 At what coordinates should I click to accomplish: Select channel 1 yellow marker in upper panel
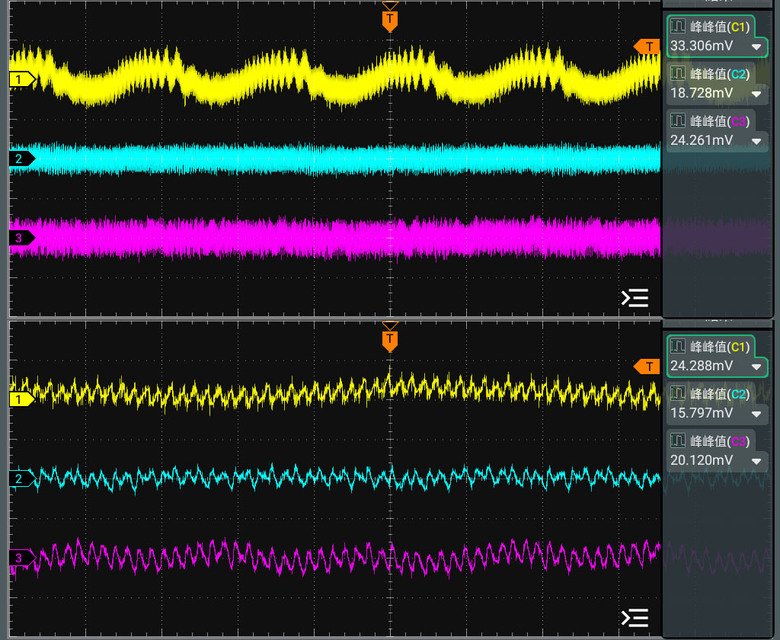click(x=22, y=79)
